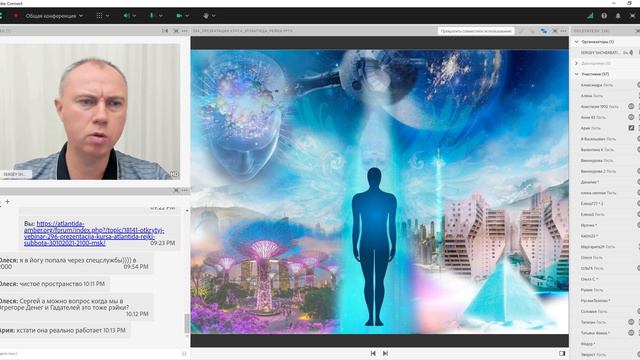The image size is (640, 360).
Task: Toggle the microphone icon
Action: tap(152, 16)
